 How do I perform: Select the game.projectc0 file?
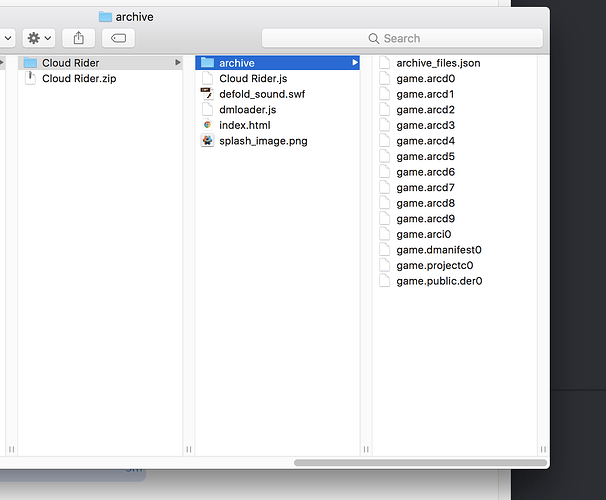click(434, 266)
